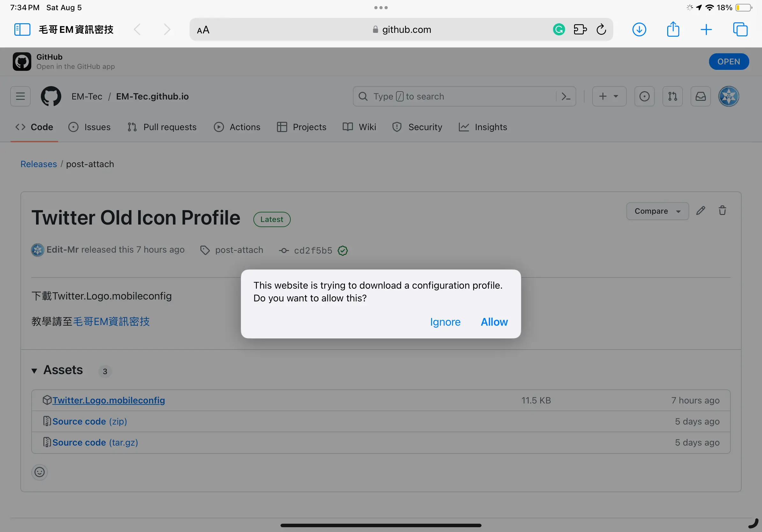This screenshot has height=532, width=762.
Task: Go forward to next page
Action: pos(167,30)
